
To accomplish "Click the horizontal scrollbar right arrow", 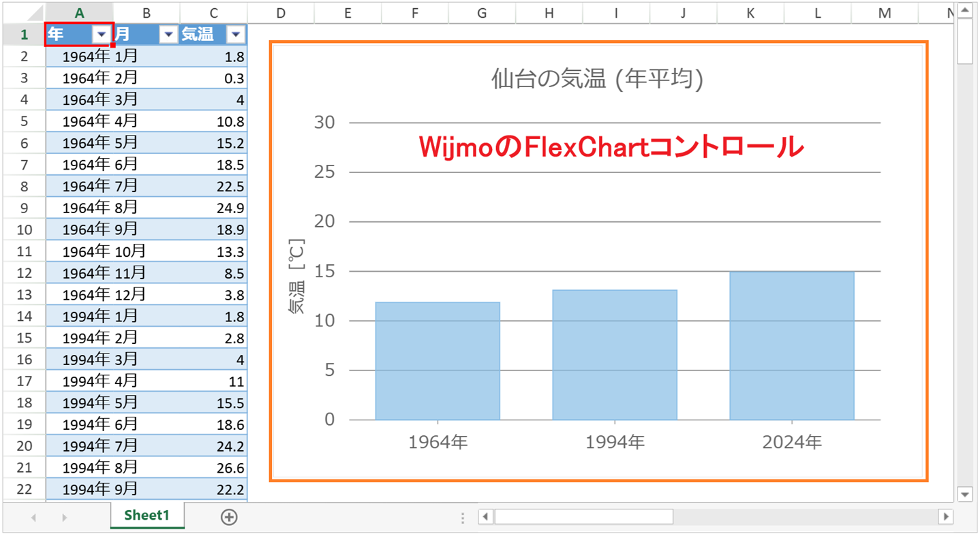I will (x=945, y=517).
